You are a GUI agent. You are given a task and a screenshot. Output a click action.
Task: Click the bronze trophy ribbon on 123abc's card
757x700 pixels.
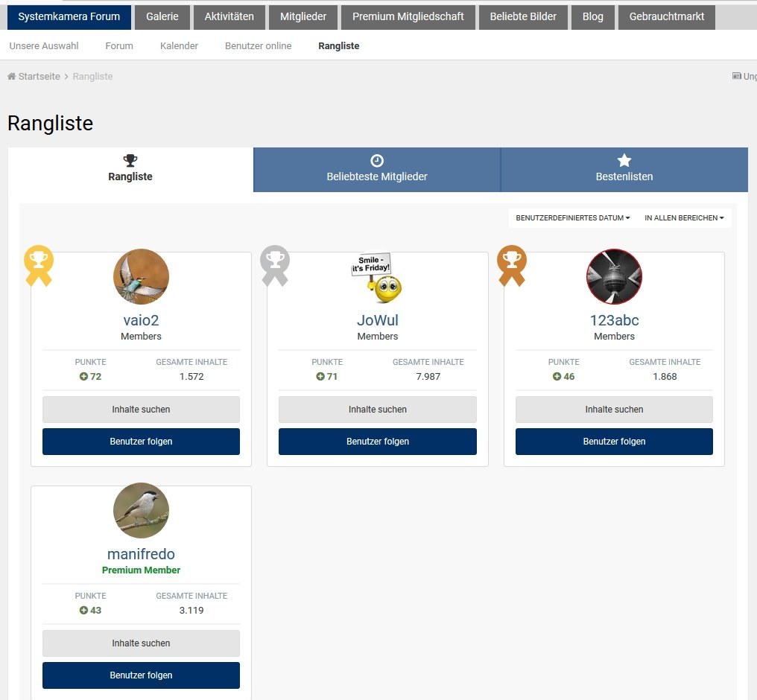coord(512,264)
